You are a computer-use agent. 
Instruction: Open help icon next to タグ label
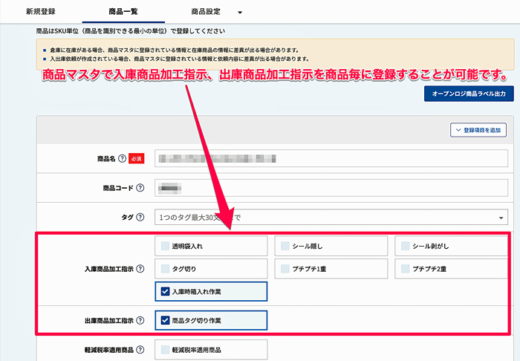140,217
